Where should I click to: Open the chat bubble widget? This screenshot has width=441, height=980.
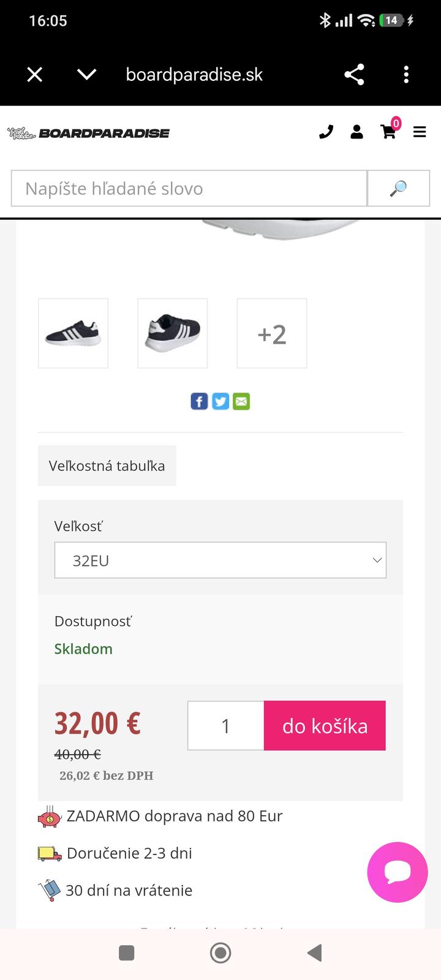click(x=397, y=872)
